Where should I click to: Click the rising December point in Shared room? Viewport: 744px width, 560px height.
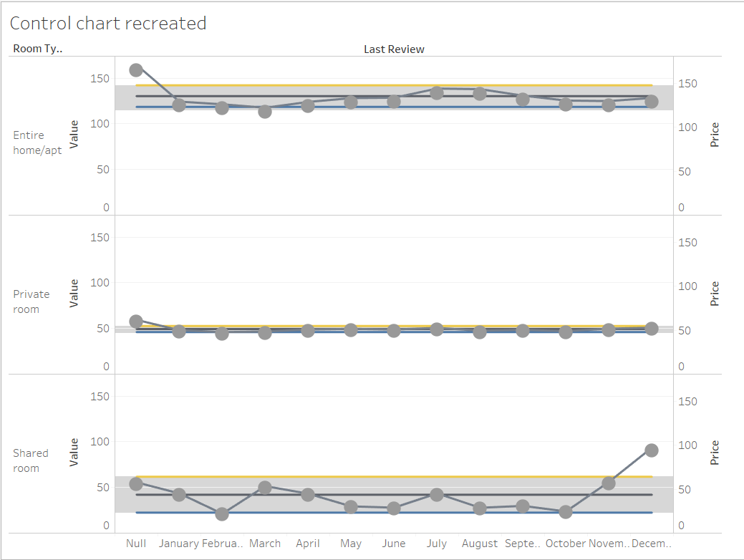[x=652, y=450]
